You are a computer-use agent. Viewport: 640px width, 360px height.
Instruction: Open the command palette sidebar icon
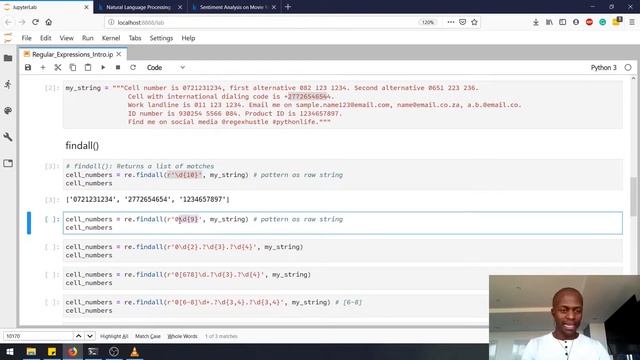point(8,111)
